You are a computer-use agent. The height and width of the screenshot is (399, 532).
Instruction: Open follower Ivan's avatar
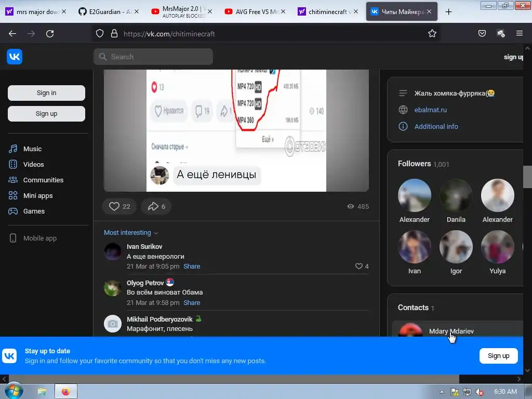[x=414, y=247]
